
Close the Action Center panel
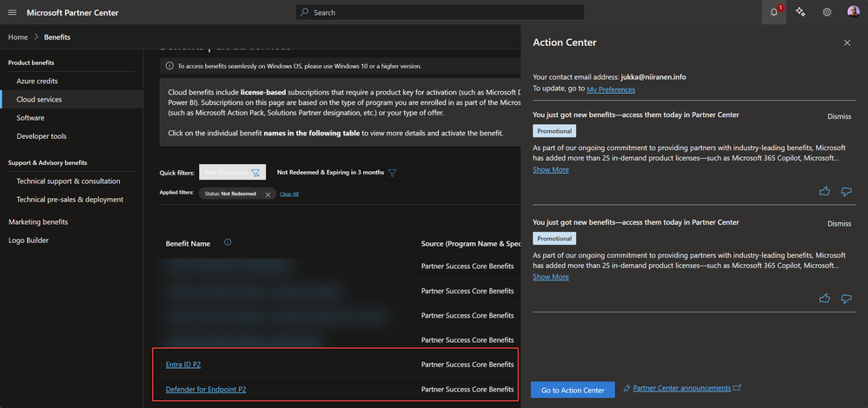pyautogui.click(x=847, y=43)
